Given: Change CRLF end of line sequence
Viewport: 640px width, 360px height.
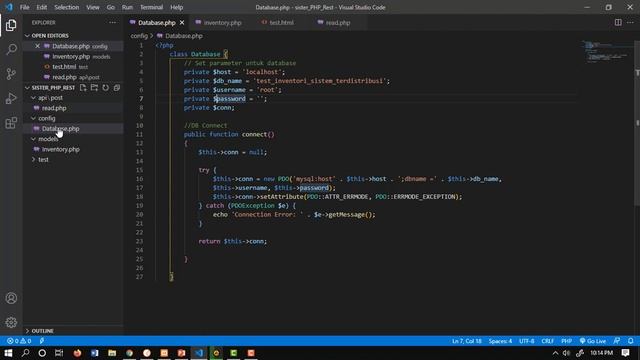Looking at the screenshot, I should pos(547,341).
